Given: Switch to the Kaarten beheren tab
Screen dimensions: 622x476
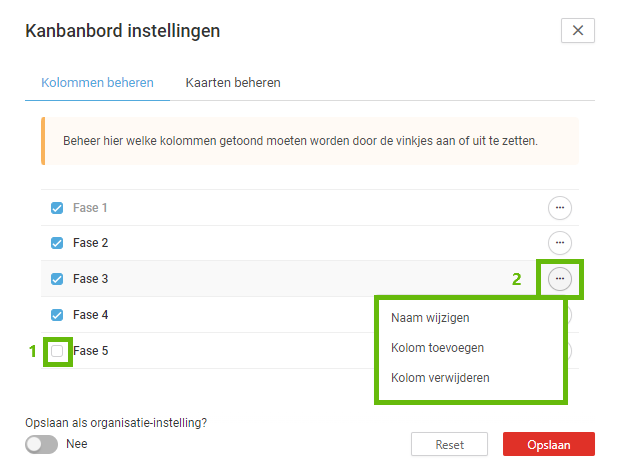Looking at the screenshot, I should point(233,82).
